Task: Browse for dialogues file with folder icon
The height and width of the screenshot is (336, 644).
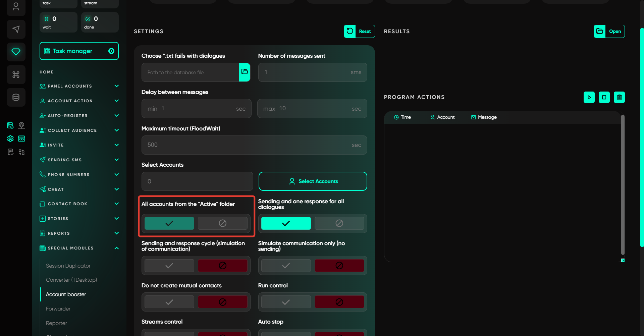Action: pyautogui.click(x=245, y=72)
